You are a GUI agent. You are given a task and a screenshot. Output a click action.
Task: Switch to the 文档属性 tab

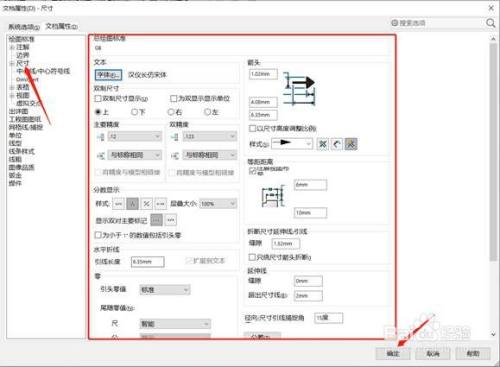coord(62,26)
